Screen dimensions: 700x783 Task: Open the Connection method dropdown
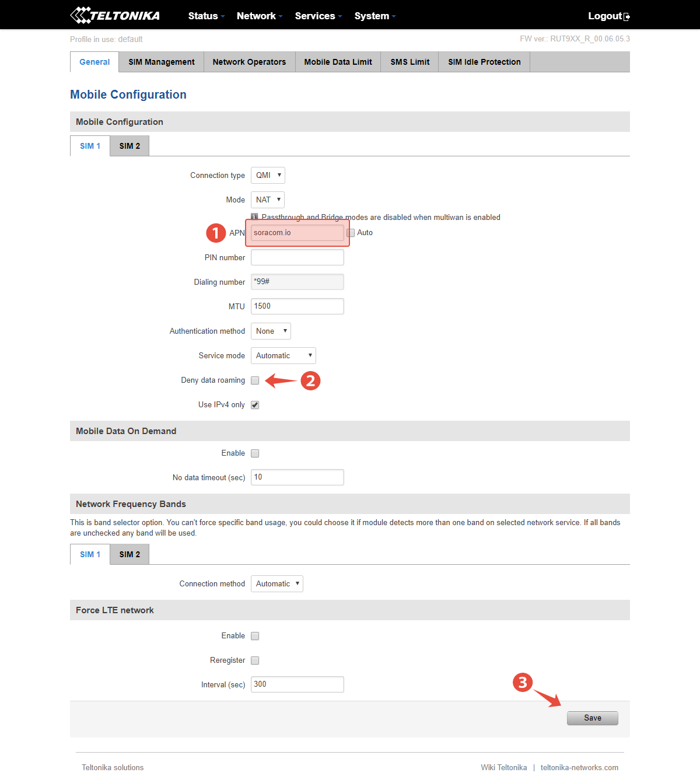(276, 583)
